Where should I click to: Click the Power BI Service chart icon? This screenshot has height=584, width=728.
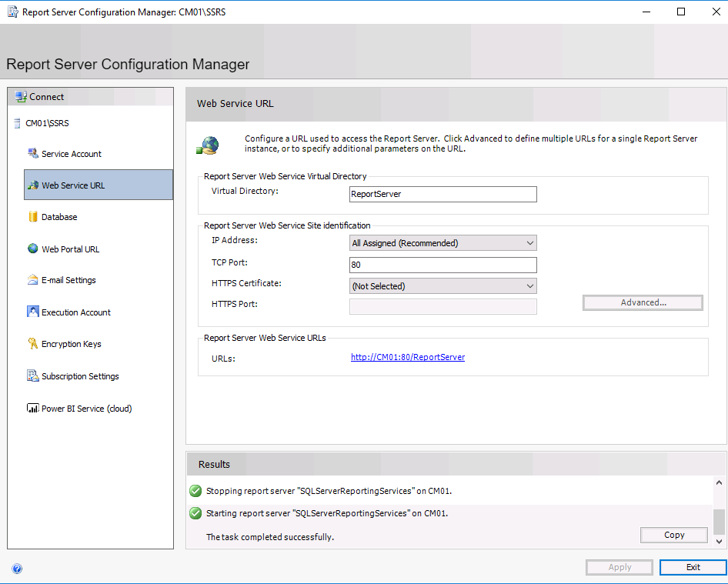tap(32, 408)
